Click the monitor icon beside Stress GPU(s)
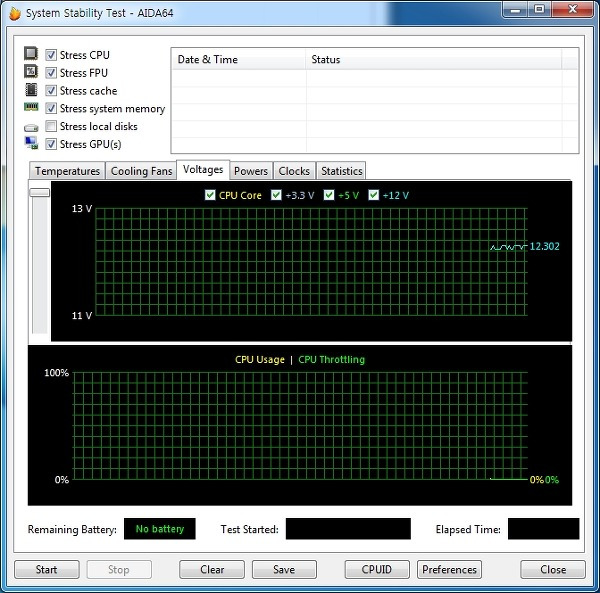600x593 pixels. [x=31, y=143]
